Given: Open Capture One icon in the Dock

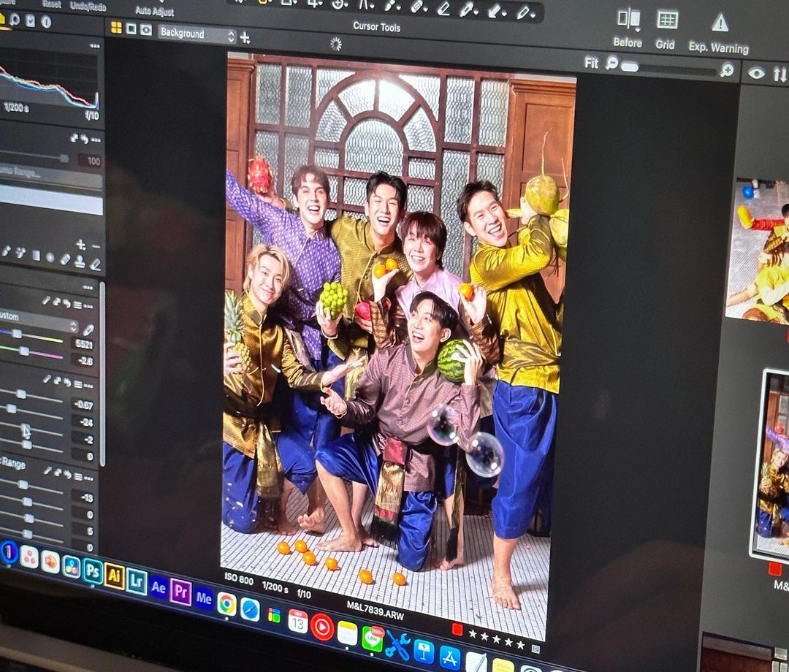Looking at the screenshot, I should pos(9,554).
